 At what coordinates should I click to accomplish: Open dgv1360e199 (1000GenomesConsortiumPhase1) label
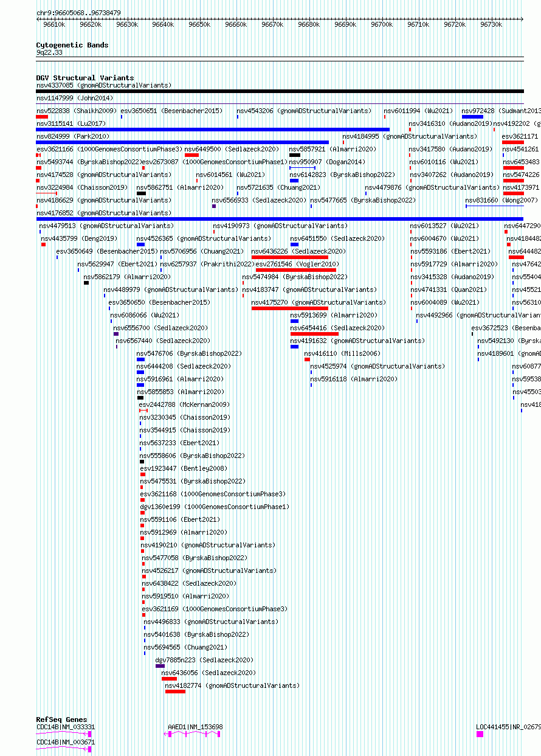(x=215, y=507)
